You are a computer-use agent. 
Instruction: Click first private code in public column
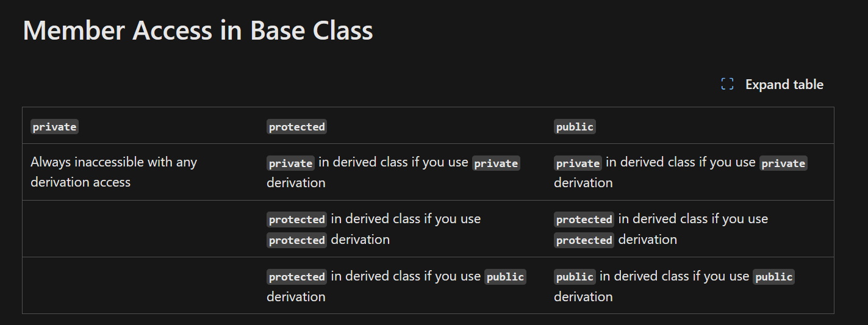pyautogui.click(x=578, y=163)
